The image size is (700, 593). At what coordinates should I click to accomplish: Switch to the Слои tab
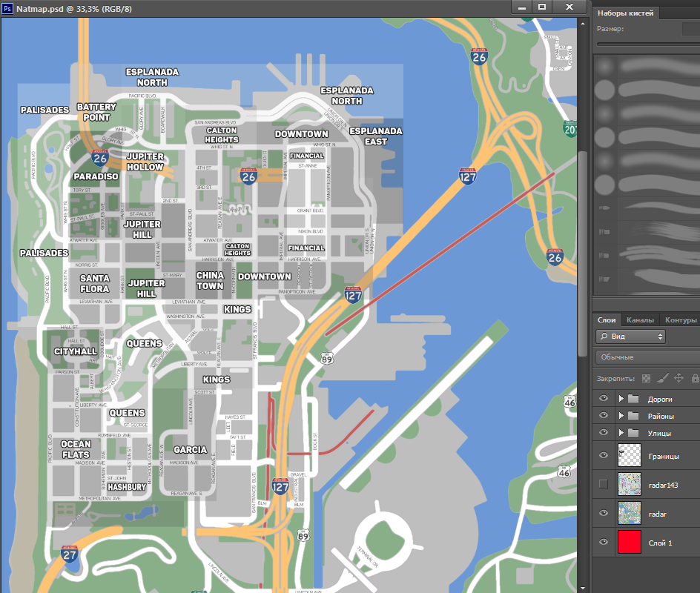click(607, 320)
